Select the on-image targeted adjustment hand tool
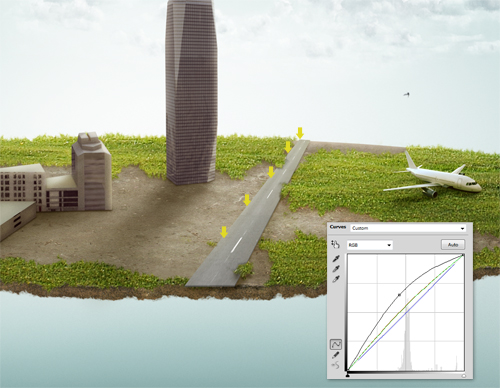Screen dimensions: 500x388 (335, 244)
